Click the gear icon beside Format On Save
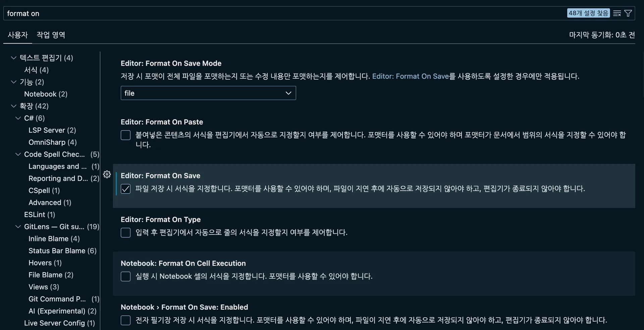Viewport: 644px width, 330px height. click(107, 175)
